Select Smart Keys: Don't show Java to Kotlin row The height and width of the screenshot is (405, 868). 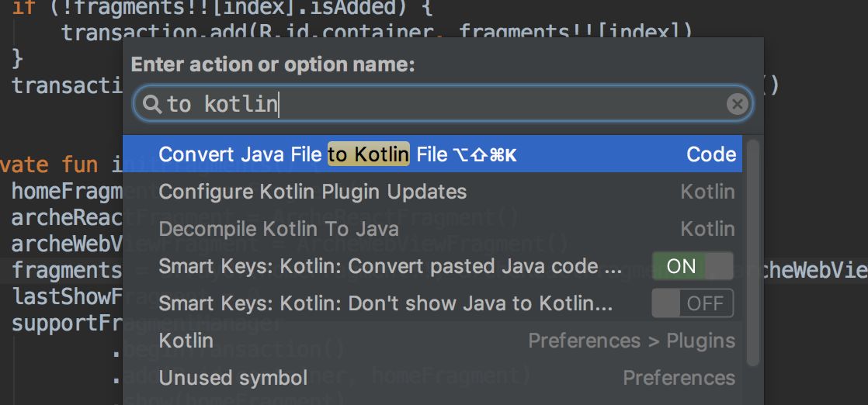pos(432,303)
